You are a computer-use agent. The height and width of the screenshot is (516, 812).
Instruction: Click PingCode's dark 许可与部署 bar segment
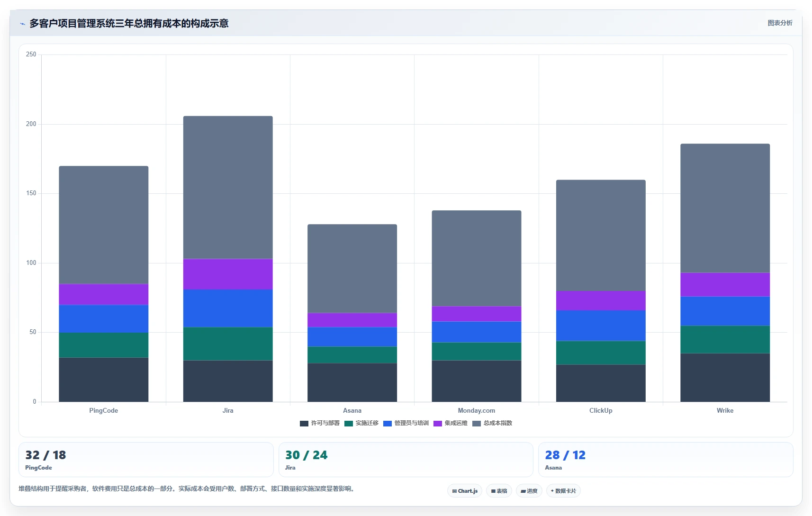[x=104, y=380]
